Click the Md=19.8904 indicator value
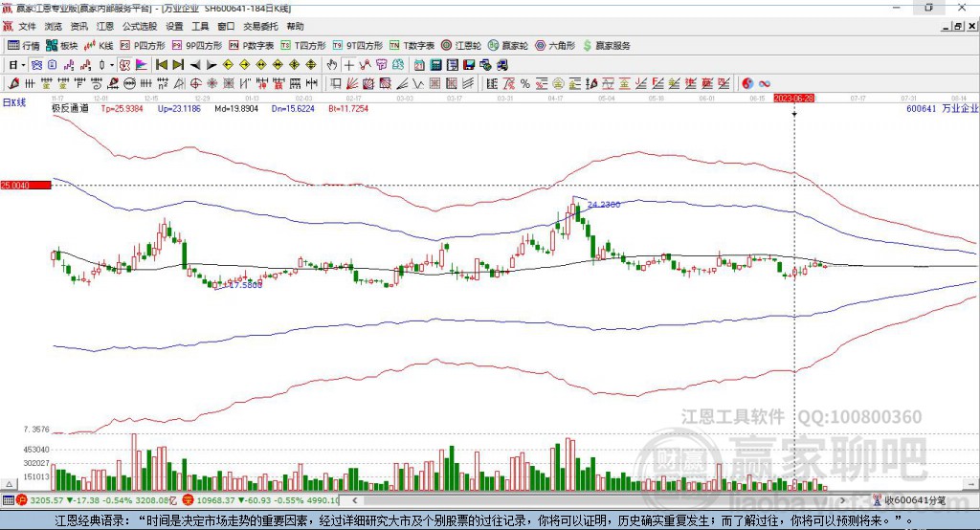The height and width of the screenshot is (530, 980). click(x=236, y=108)
